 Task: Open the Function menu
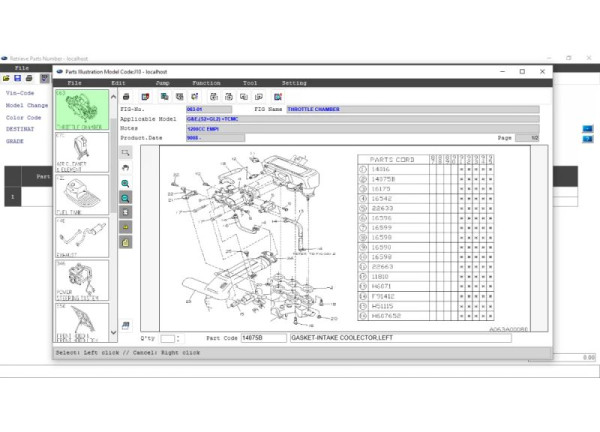click(206, 83)
